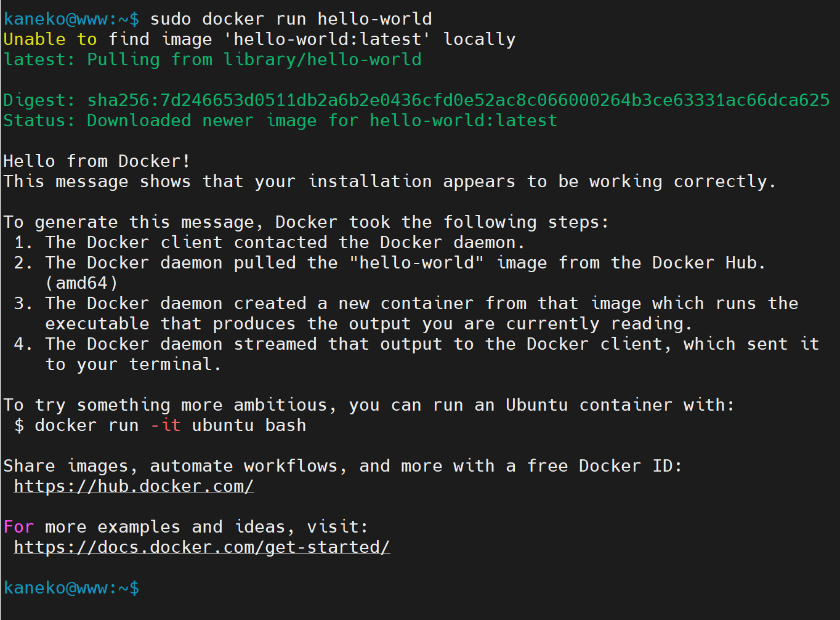Click the '(amd64)' architecture text
Screen dimensions: 840x620
(81, 283)
